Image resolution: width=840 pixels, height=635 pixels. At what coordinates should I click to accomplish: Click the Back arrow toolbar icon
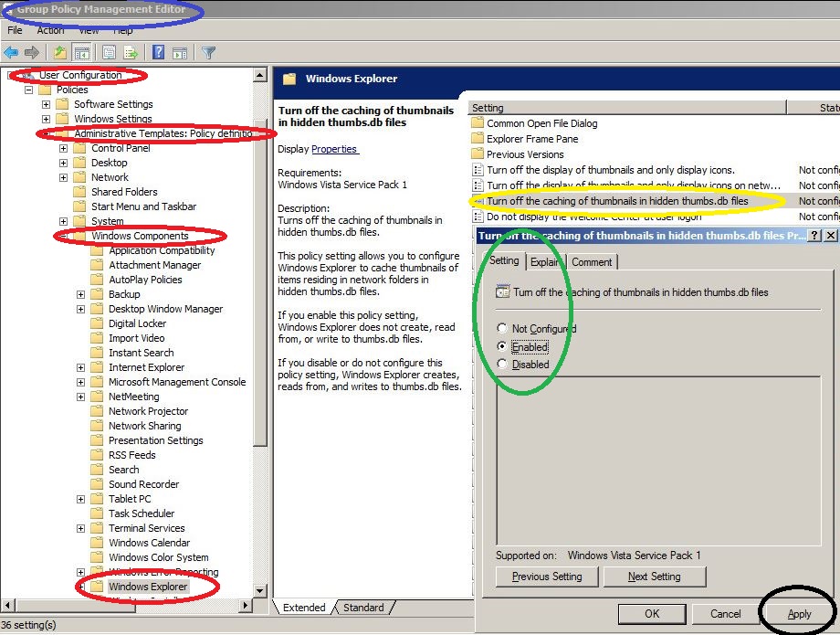[11, 52]
